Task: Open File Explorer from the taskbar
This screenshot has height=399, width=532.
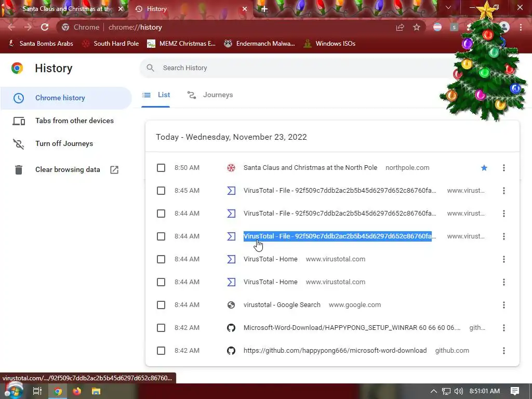Action: click(x=96, y=391)
